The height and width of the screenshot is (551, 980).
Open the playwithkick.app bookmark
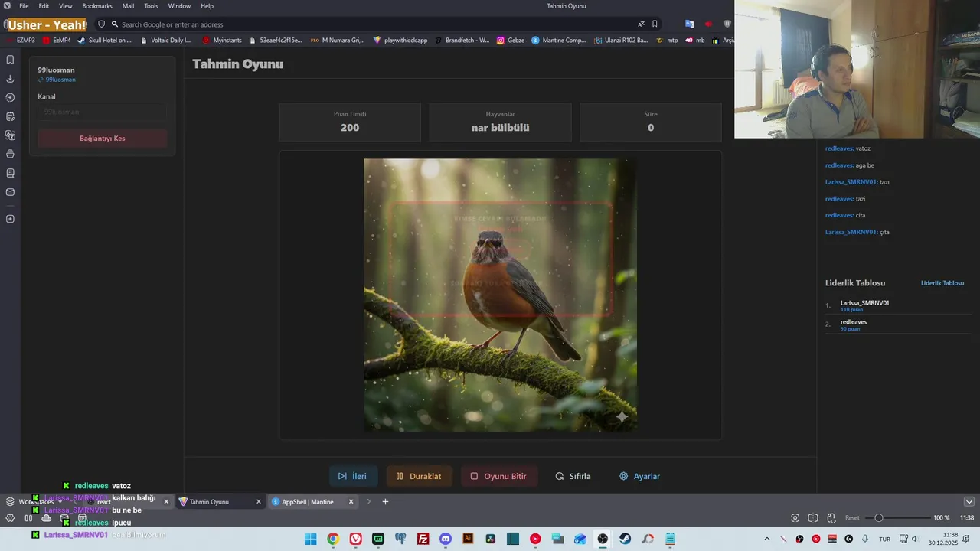tap(400, 41)
